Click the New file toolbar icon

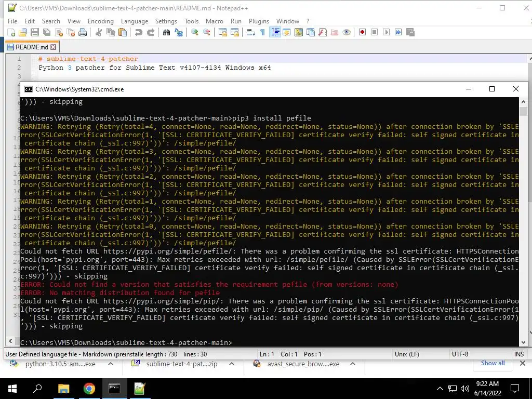(x=11, y=32)
